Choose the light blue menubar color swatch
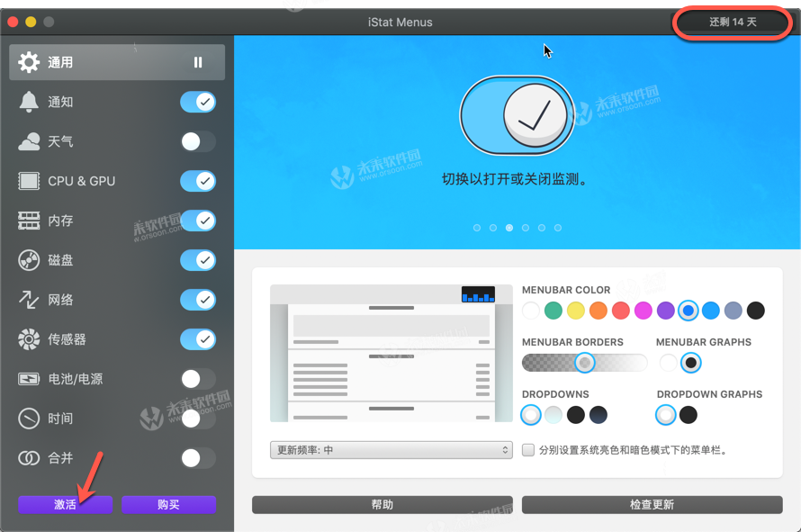Screen dimensions: 801x532 [711, 311]
